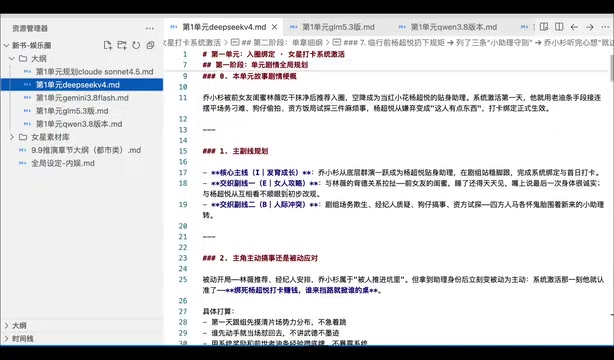Open 第1单元规划cloude sonnet4.5.md file

pos(94,72)
